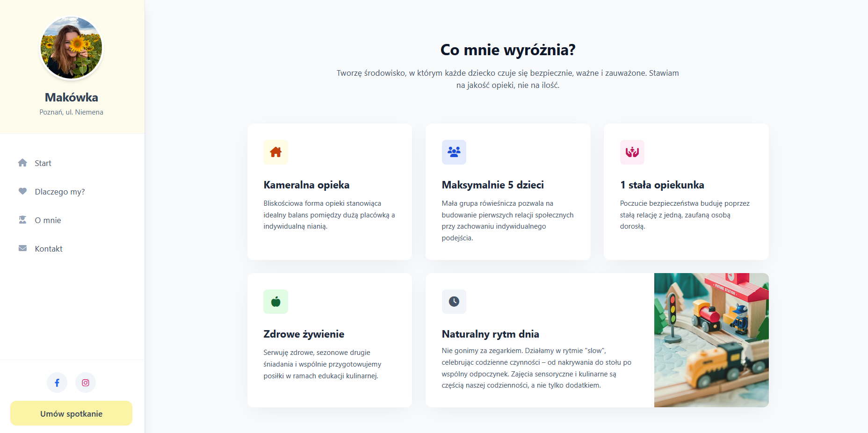Navigate to Dlaczego my? section
Viewport: 868px width, 433px height.
(59, 191)
